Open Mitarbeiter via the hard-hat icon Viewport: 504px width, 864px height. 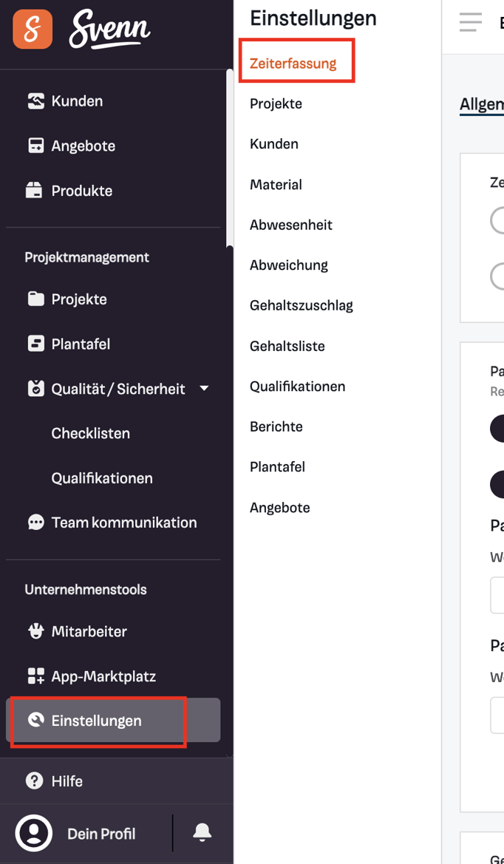[35, 631]
